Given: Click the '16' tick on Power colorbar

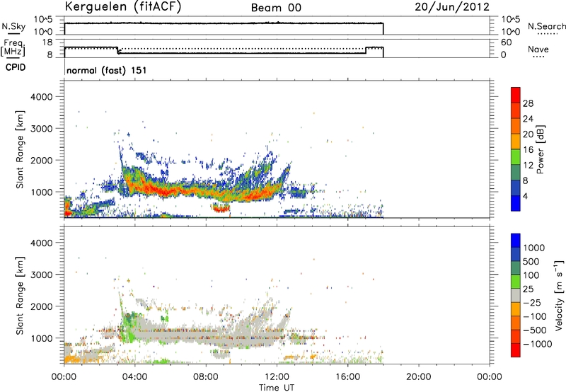Looking at the screenshot, I should (x=528, y=150).
